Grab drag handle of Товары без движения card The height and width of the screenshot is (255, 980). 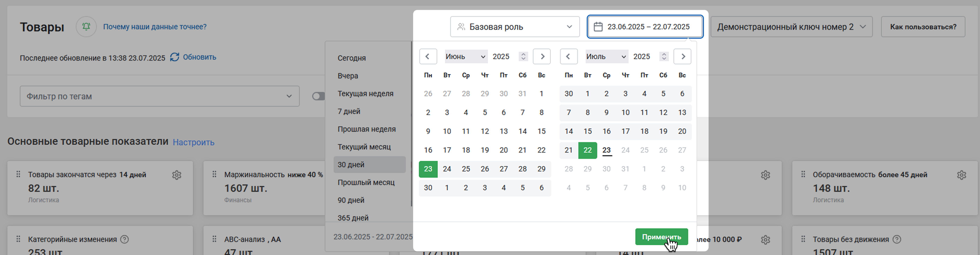803,239
